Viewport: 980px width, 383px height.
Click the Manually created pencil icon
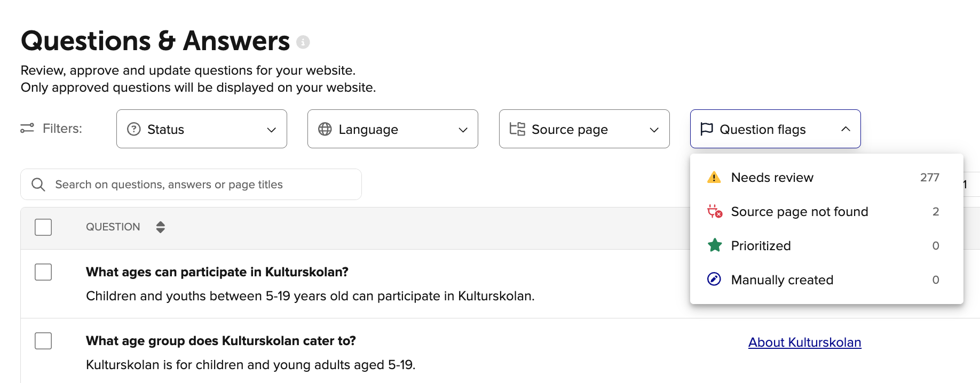[714, 280]
